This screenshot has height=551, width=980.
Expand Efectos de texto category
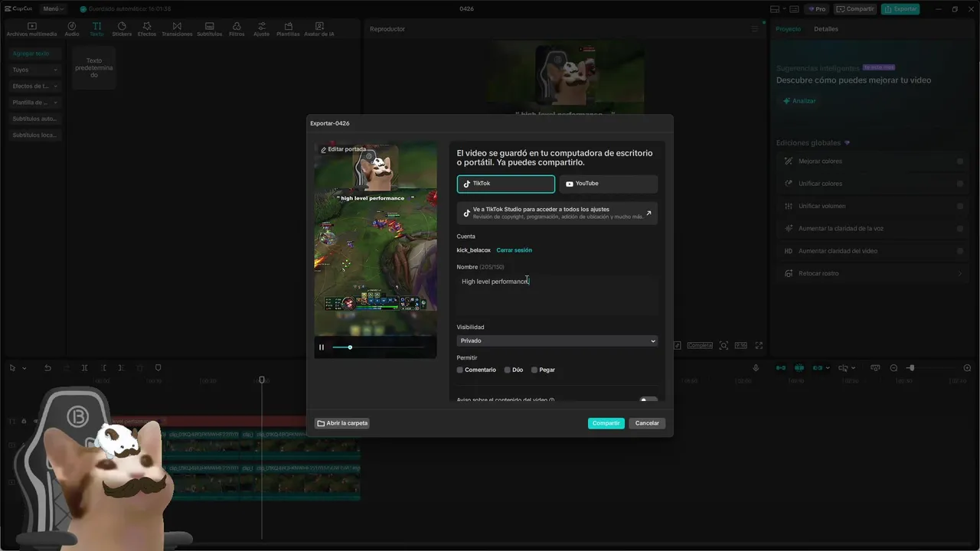[x=35, y=86]
